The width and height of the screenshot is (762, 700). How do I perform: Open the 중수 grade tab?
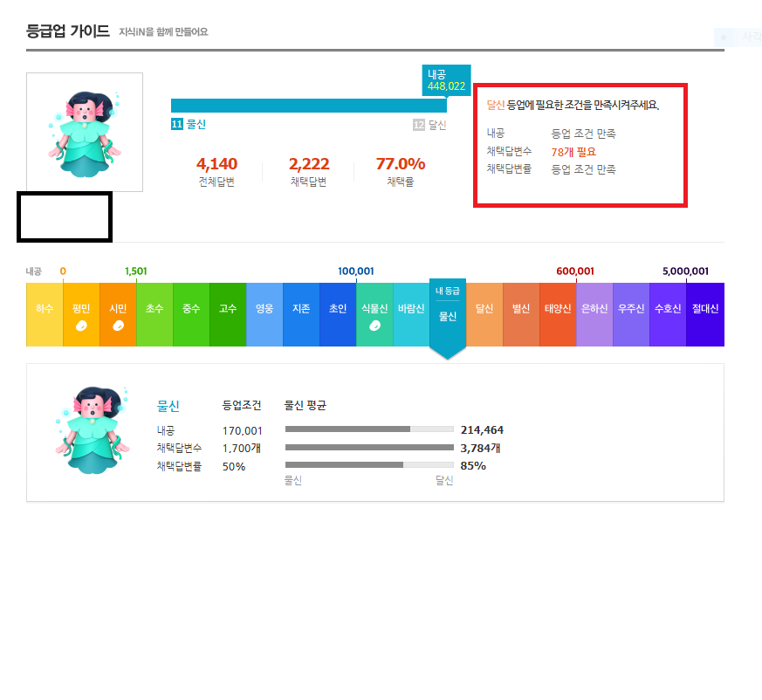click(191, 314)
